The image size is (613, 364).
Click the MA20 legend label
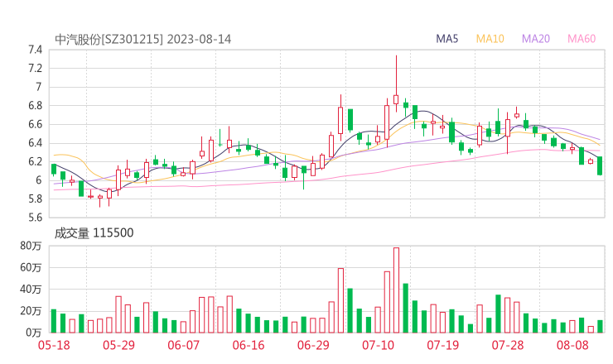coord(536,39)
